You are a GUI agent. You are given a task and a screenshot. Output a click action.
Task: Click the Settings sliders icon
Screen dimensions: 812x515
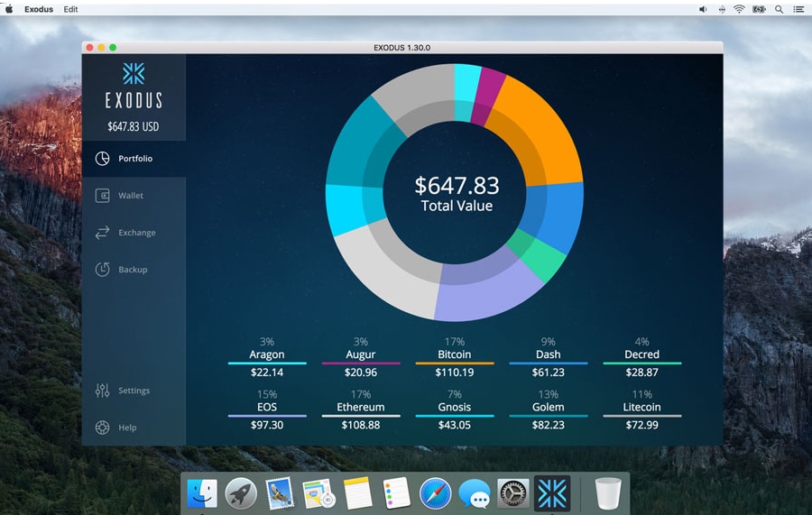pos(103,391)
